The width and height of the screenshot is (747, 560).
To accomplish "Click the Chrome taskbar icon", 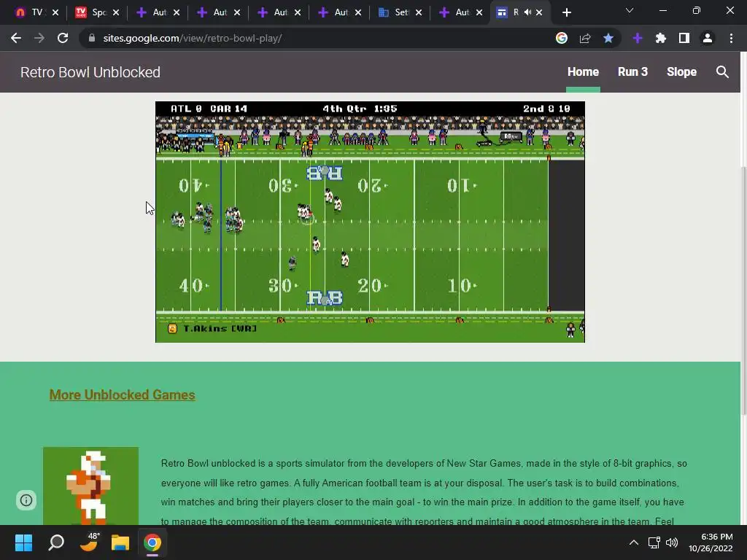I will (x=152, y=542).
